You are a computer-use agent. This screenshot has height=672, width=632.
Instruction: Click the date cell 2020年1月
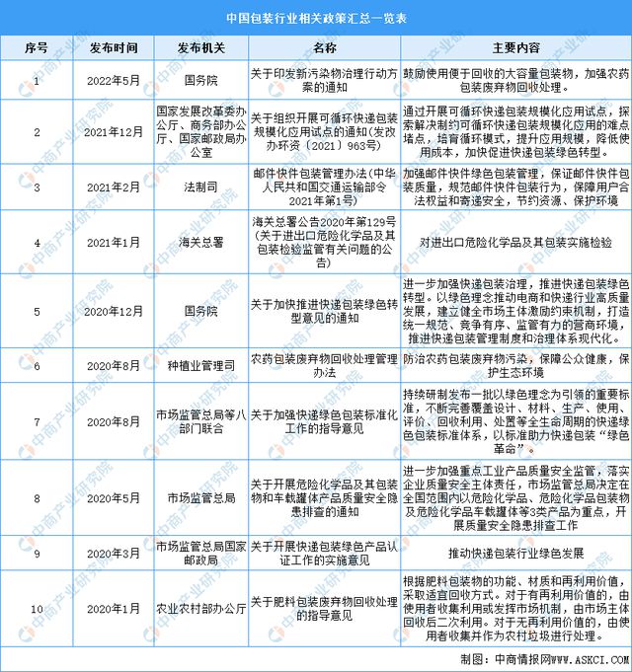pyautogui.click(x=114, y=609)
